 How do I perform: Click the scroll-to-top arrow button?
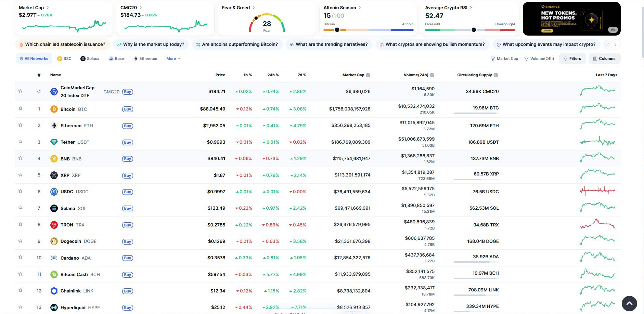[x=629, y=303]
